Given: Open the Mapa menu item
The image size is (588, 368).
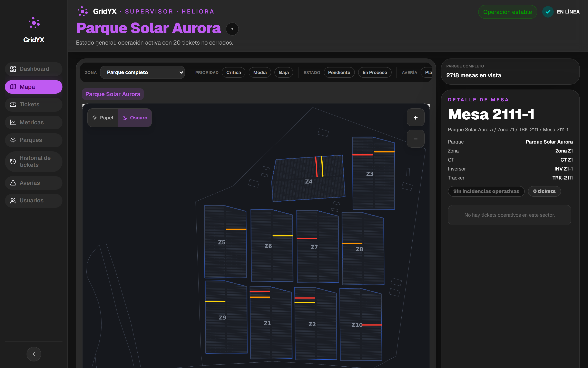Looking at the screenshot, I should click(34, 87).
